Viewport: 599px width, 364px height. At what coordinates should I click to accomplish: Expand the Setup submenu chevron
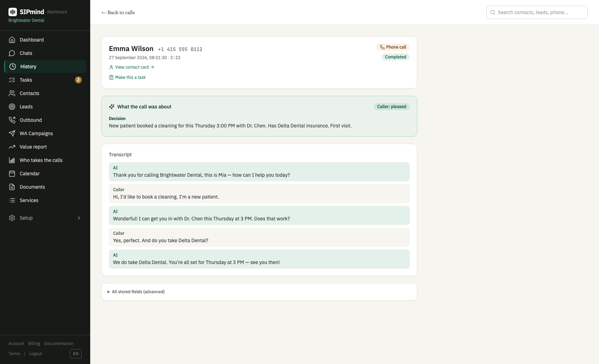point(79,218)
